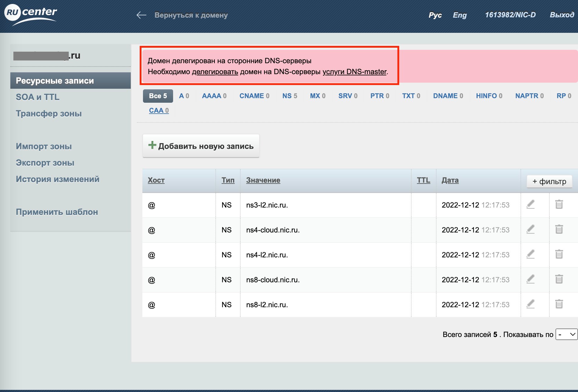Filter records by NS type
This screenshot has width=578, height=392.
pos(290,96)
